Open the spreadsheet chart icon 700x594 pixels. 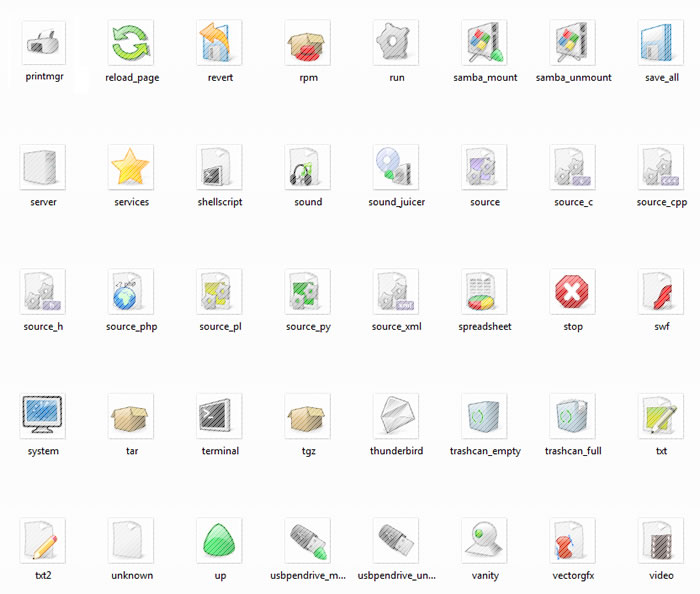pyautogui.click(x=484, y=292)
